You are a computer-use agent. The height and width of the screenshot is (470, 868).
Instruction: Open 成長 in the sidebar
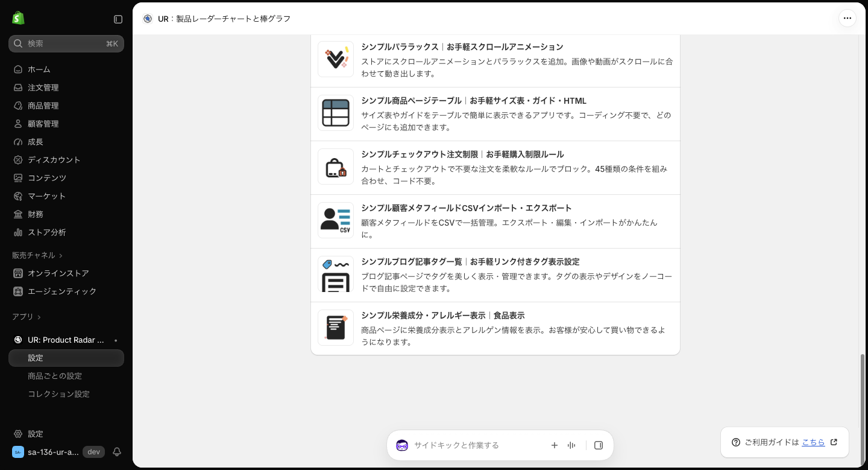[x=66, y=142]
